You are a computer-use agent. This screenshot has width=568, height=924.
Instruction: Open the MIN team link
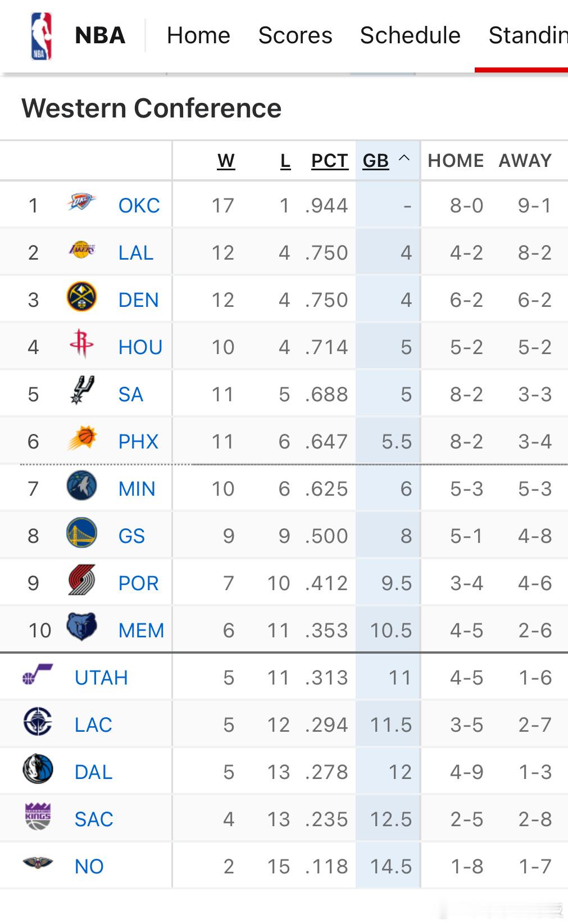(x=137, y=489)
